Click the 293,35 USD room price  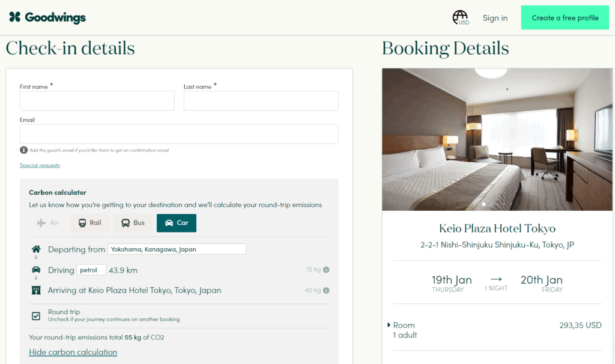pyautogui.click(x=581, y=325)
